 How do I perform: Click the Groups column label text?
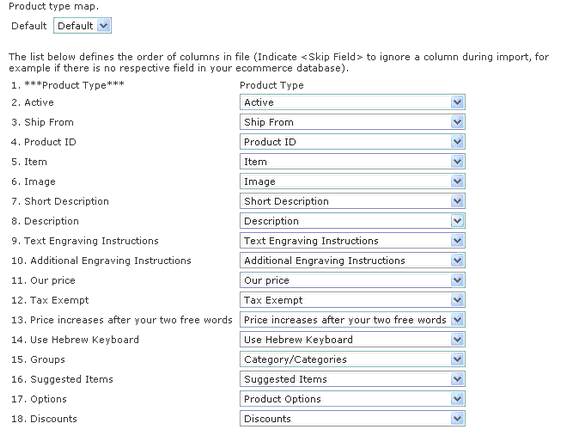(x=47, y=359)
